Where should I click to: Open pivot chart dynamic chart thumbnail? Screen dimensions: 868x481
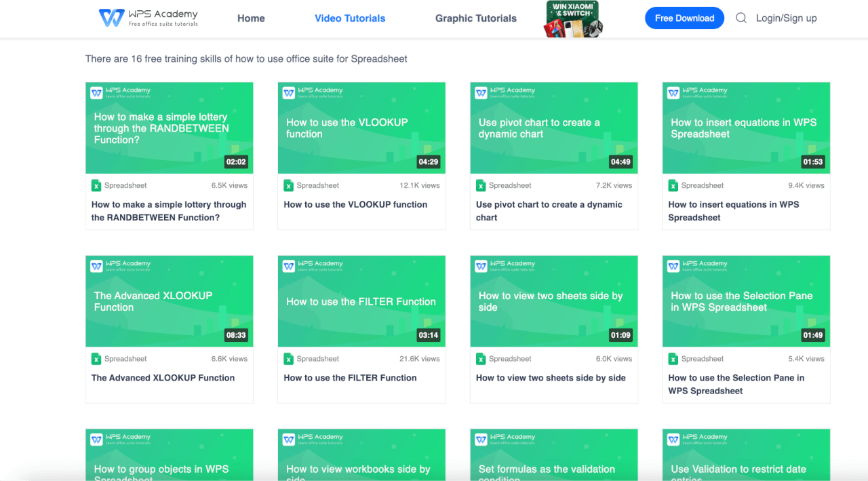point(554,128)
